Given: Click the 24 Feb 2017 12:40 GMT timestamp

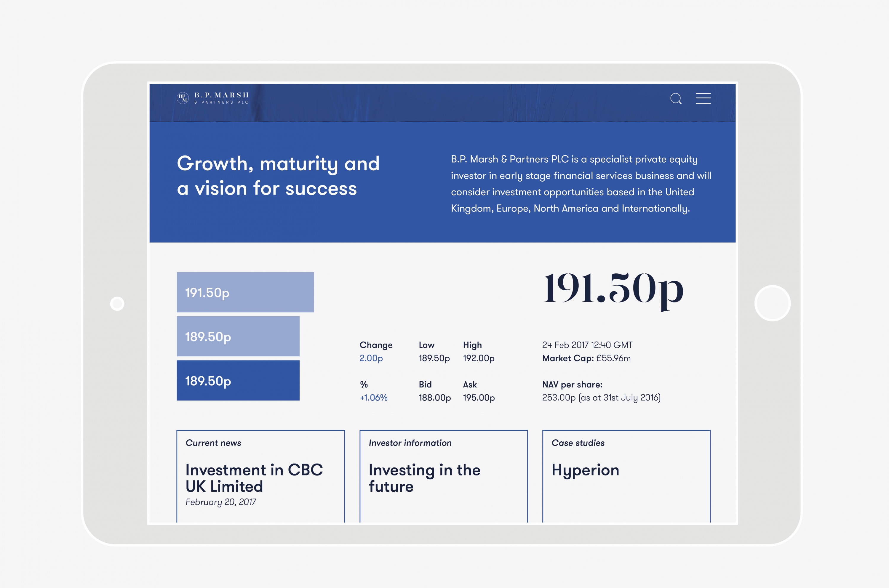Looking at the screenshot, I should (x=587, y=345).
